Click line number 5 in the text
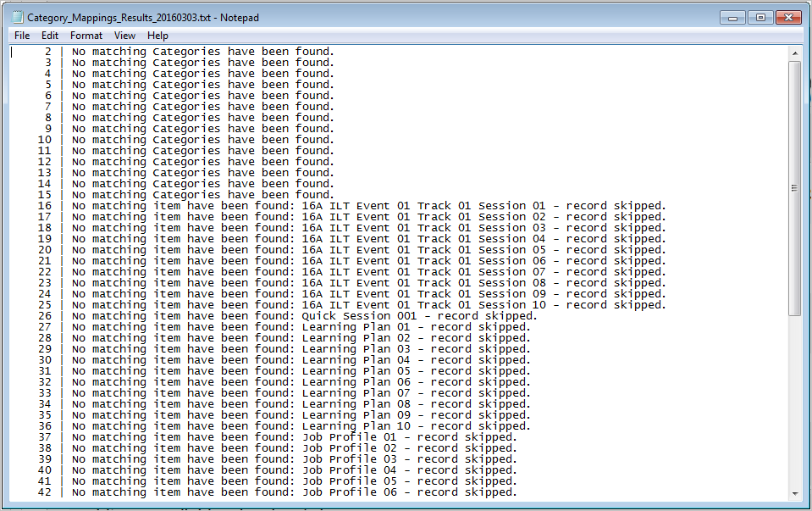Image resolution: width=812 pixels, height=511 pixels. tap(48, 85)
